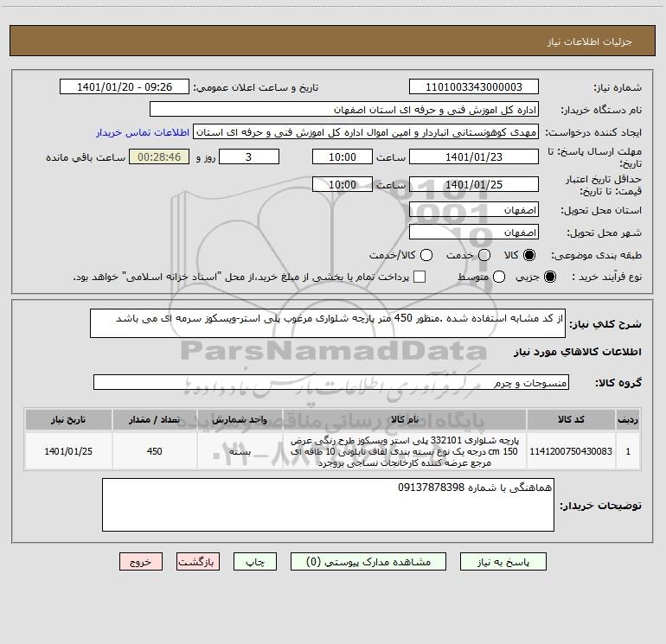Click the response deadline time 10:00 field
The image size is (666, 644).
click(343, 156)
